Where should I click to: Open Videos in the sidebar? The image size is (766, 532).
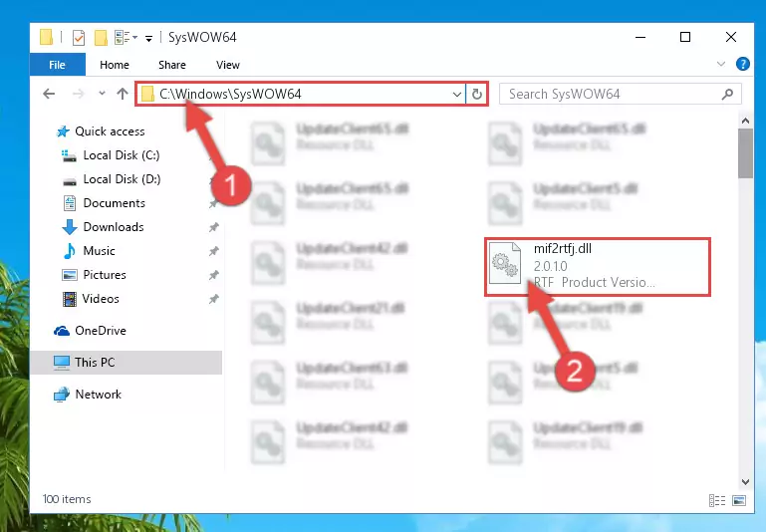101,299
